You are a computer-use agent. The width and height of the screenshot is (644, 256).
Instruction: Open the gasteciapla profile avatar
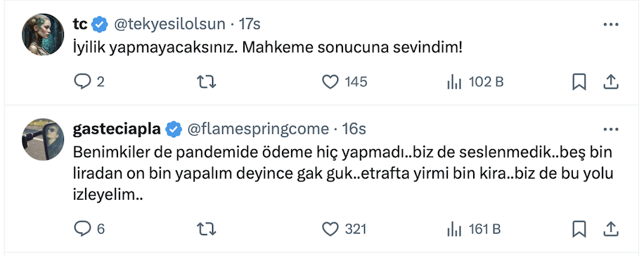[43, 139]
